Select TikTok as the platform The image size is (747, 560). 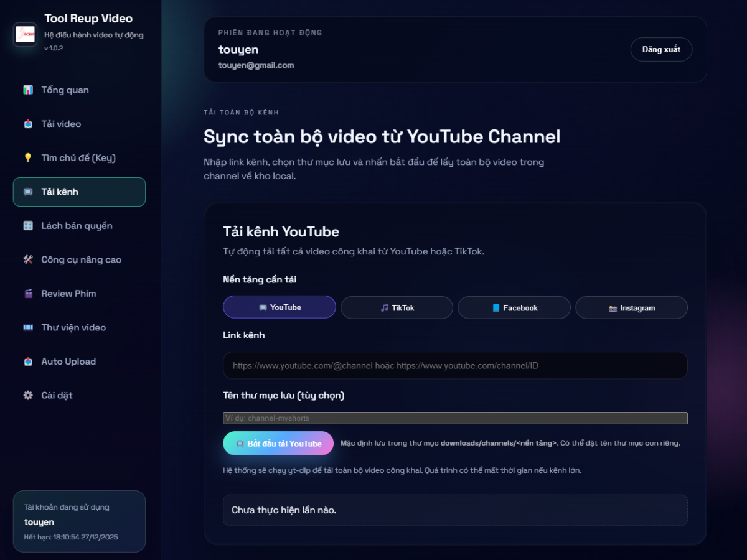[x=397, y=308]
